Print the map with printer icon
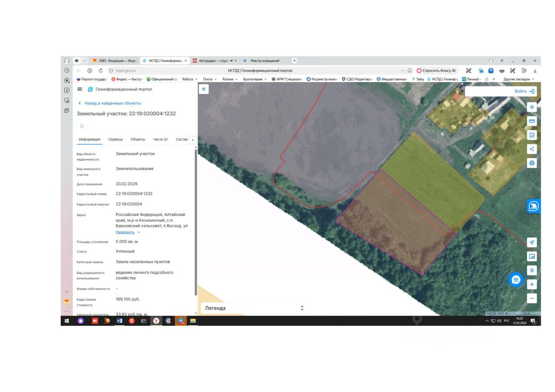 pyautogui.click(x=532, y=163)
